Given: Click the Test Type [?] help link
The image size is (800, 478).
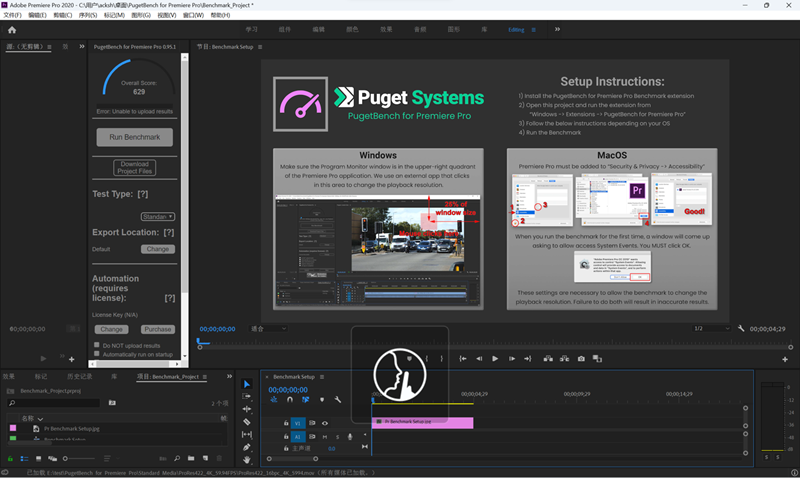Looking at the screenshot, I should click(x=143, y=194).
